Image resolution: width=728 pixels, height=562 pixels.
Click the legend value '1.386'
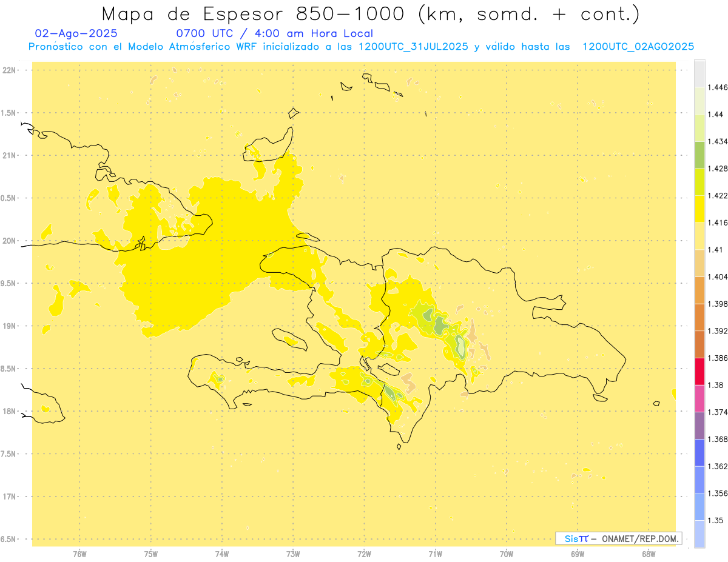[x=718, y=358]
